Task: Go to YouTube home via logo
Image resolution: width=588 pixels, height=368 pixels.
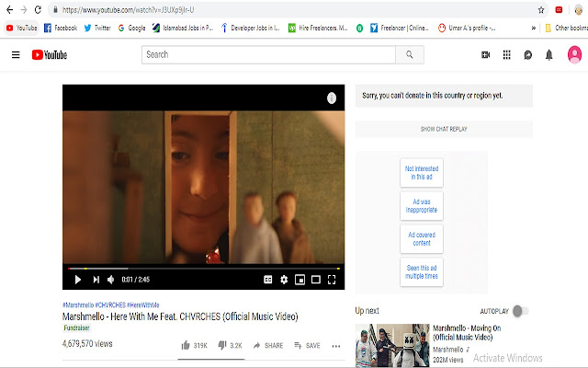Action: coord(50,55)
